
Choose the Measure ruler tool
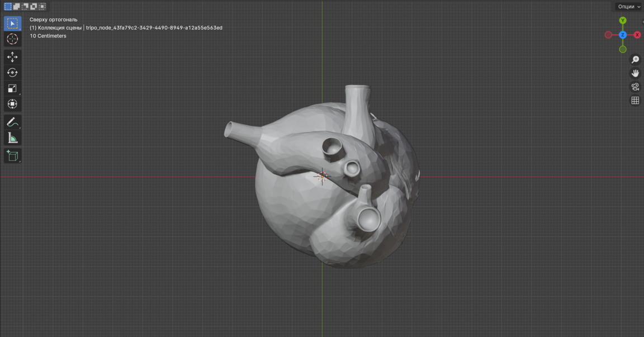click(x=12, y=138)
